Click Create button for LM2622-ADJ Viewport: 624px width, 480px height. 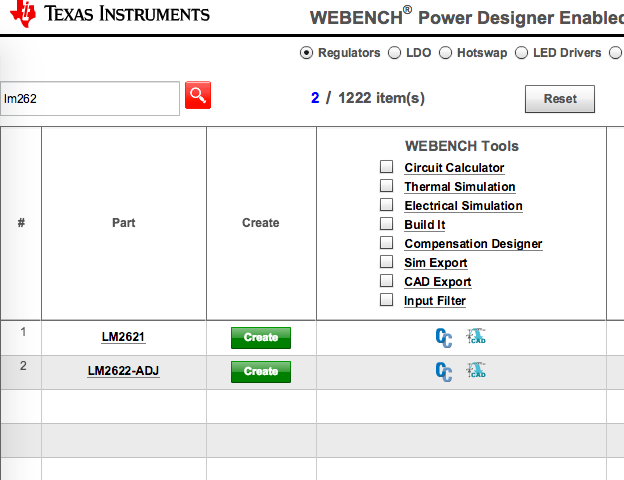coord(261,372)
